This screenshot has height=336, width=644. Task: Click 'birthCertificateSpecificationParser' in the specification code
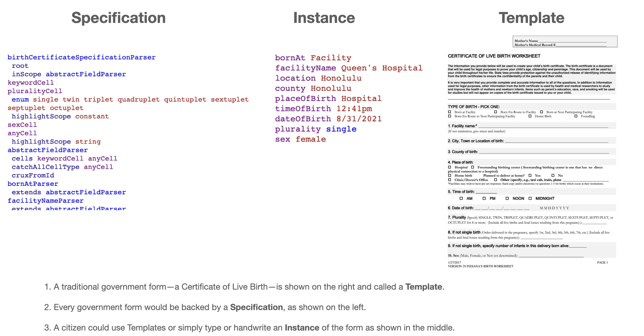point(81,57)
